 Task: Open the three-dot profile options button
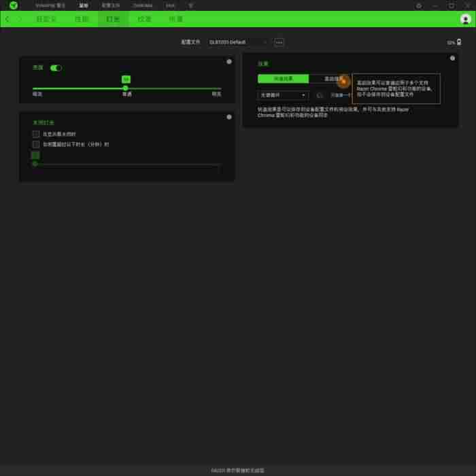click(x=279, y=42)
